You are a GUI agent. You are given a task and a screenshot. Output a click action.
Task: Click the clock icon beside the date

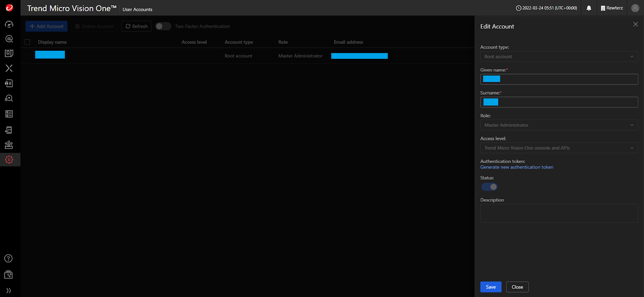pos(518,8)
